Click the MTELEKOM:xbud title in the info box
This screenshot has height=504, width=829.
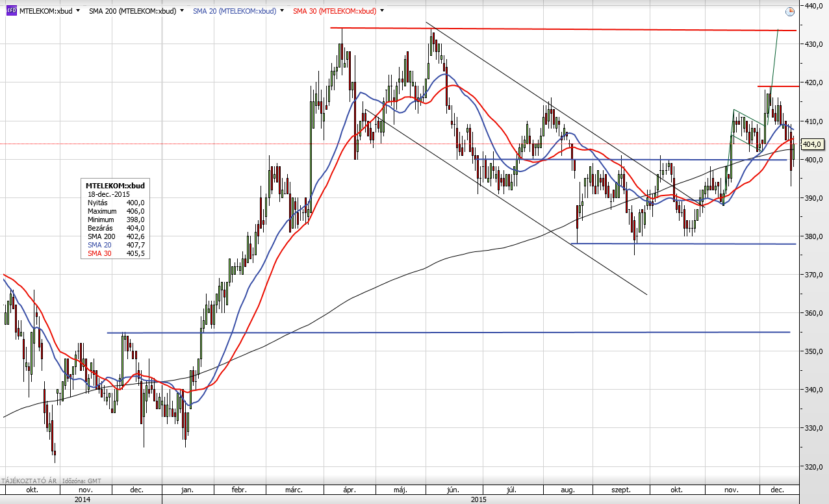point(115,186)
